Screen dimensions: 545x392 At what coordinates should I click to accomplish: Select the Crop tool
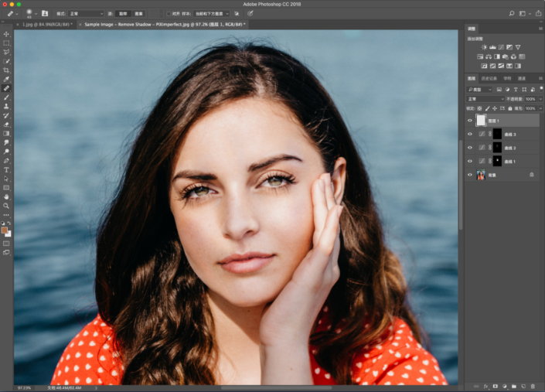(6, 70)
